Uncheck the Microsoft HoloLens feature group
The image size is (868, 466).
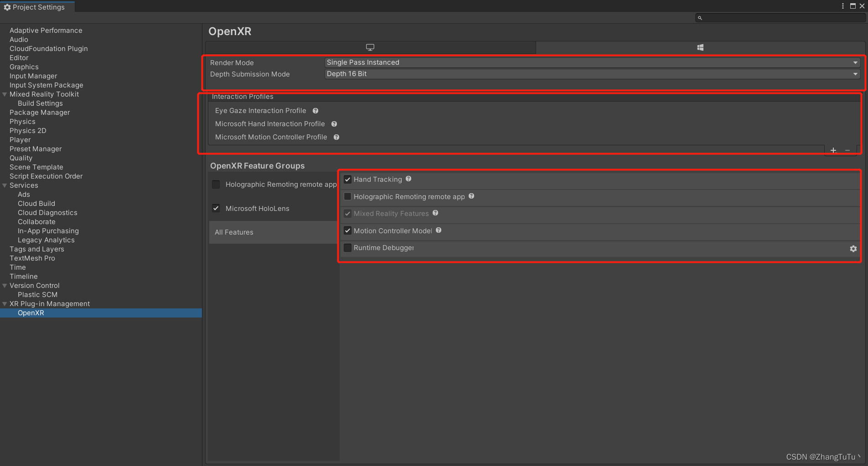tap(216, 208)
